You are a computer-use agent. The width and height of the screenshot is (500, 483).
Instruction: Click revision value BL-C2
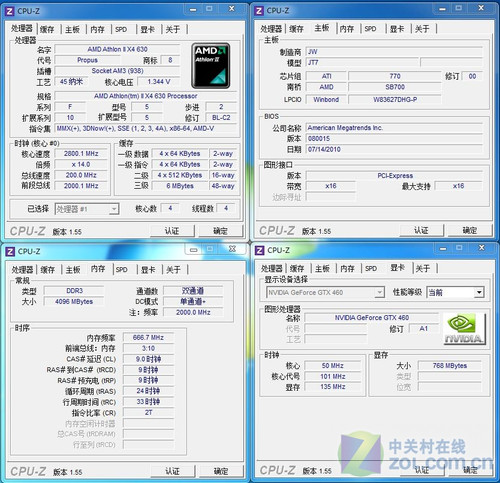pyautogui.click(x=221, y=118)
